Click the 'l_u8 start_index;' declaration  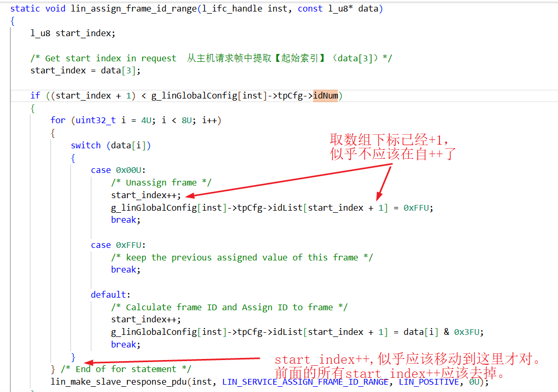[73, 34]
